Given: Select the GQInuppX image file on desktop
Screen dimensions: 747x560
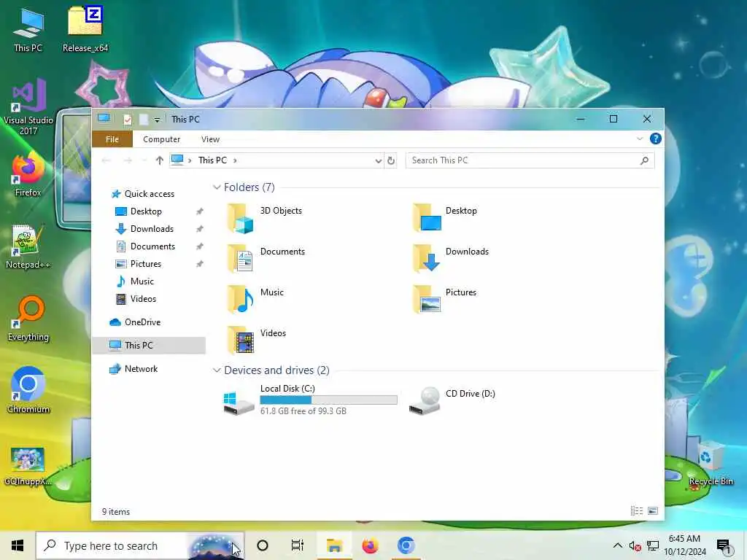Looking at the screenshot, I should coord(28,467).
